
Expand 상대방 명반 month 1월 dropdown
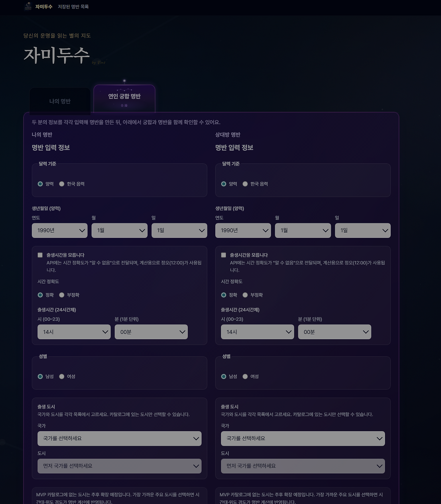(303, 230)
